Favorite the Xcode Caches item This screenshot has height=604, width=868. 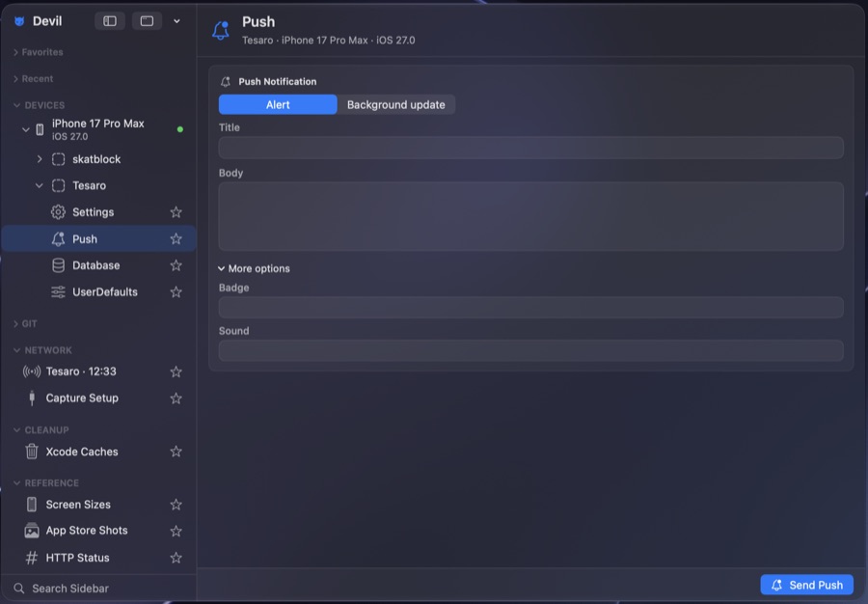click(x=176, y=452)
